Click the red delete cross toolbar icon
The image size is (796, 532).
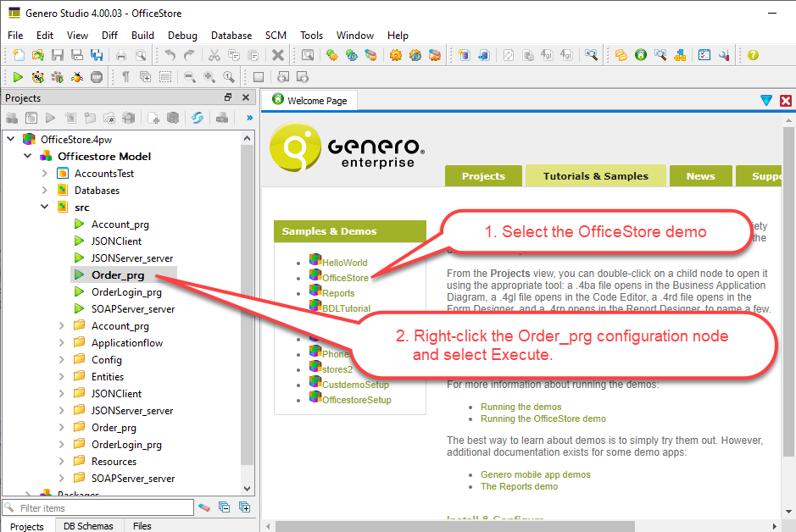[x=278, y=54]
